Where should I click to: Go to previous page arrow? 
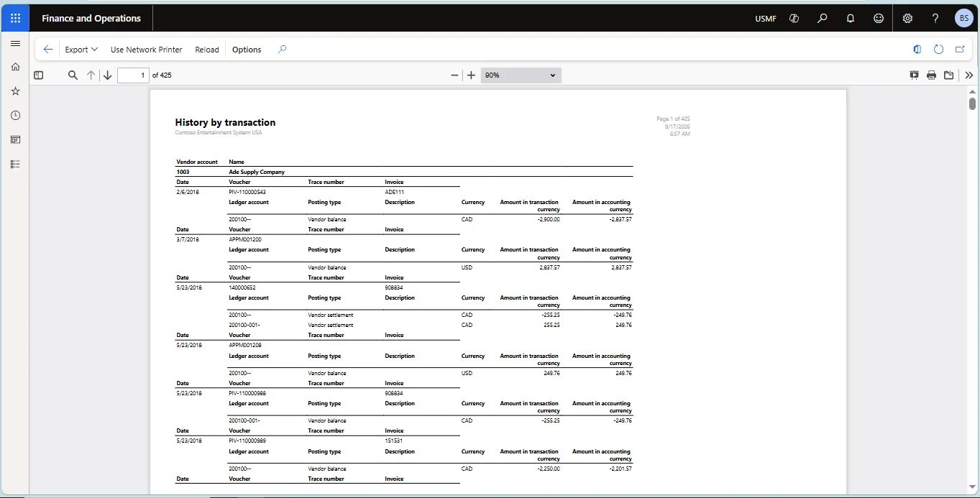coord(91,75)
